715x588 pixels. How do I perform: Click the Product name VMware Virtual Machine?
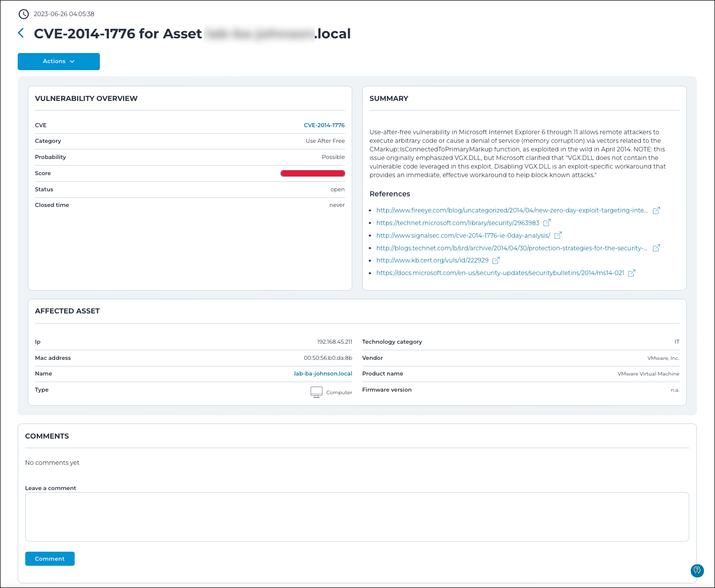pyautogui.click(x=648, y=373)
